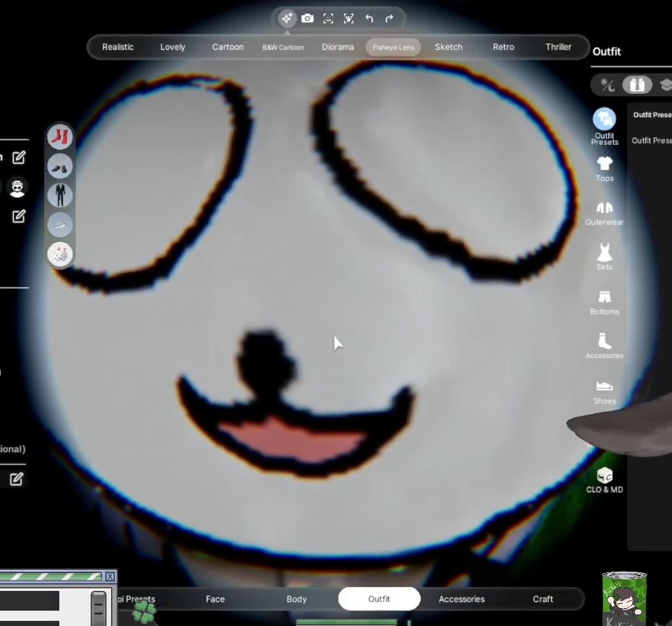The width and height of the screenshot is (672, 626).
Task: Apply the Cartoon filter
Action: (228, 47)
